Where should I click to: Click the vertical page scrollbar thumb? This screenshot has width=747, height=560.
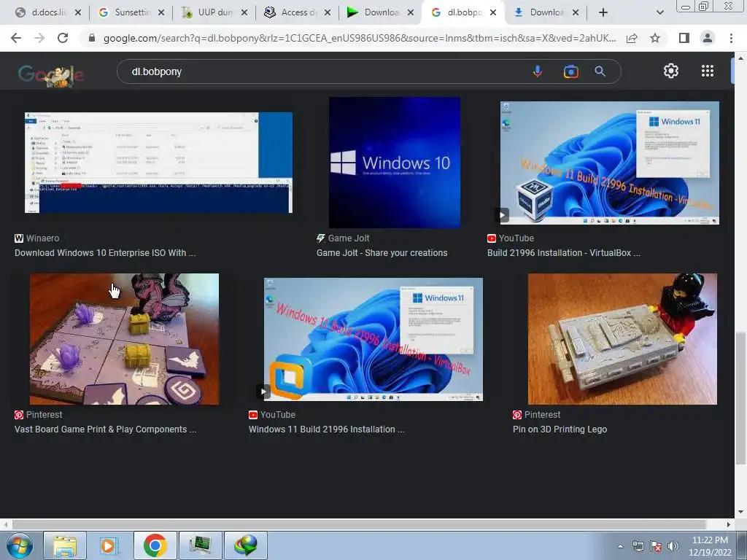740,399
